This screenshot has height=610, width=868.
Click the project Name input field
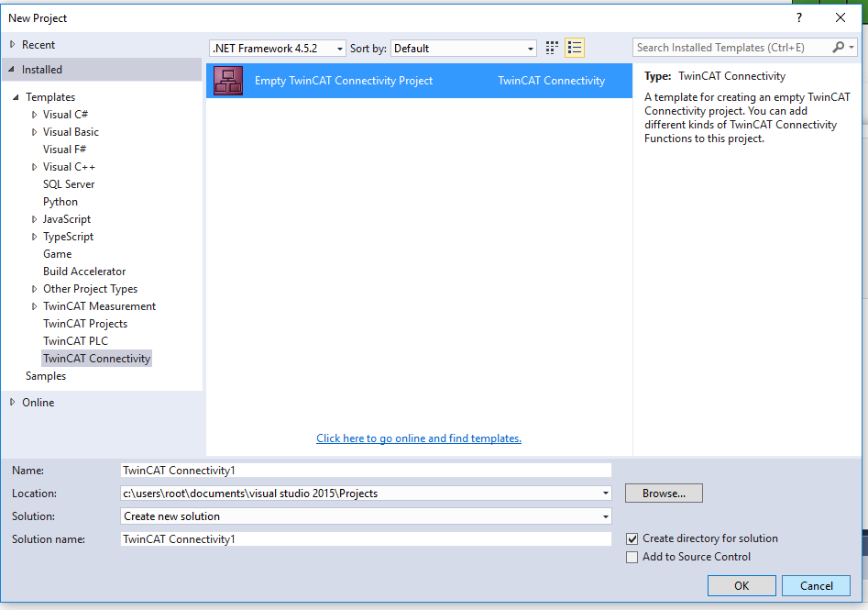point(366,471)
